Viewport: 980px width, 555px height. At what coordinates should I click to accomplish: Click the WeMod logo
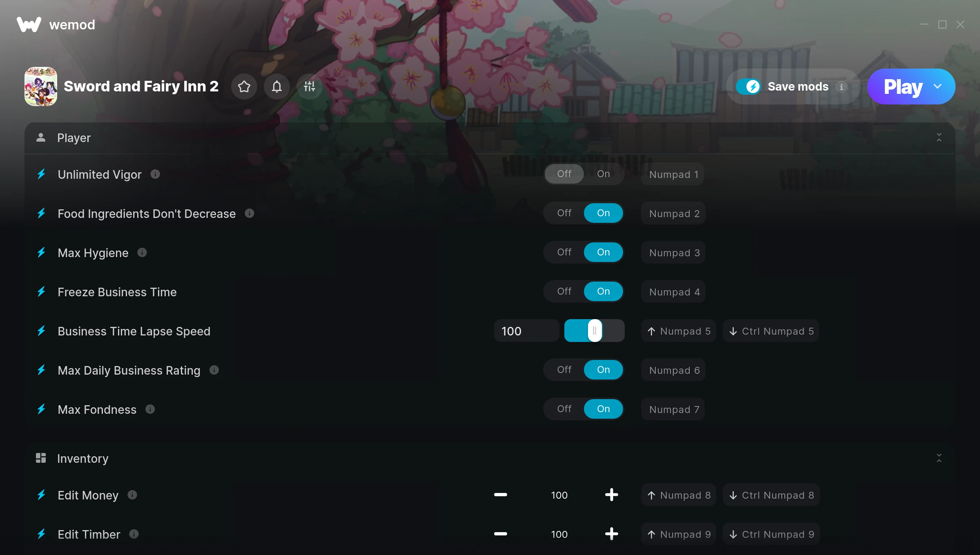click(29, 24)
